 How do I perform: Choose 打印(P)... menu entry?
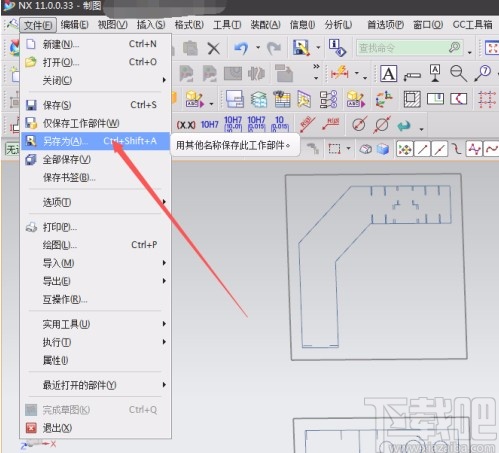96,227
